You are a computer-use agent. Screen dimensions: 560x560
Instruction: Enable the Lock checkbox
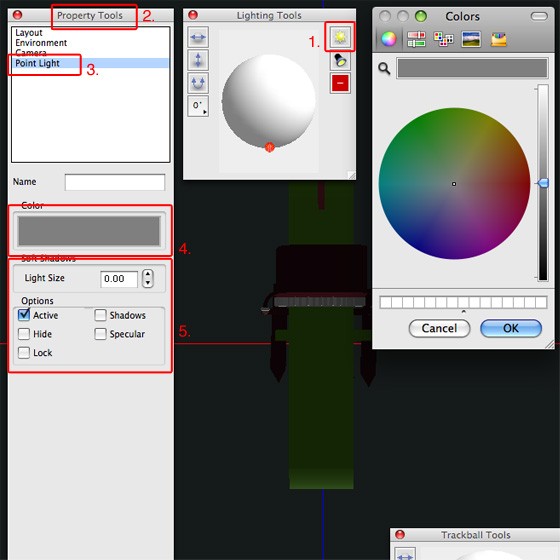tap(24, 352)
